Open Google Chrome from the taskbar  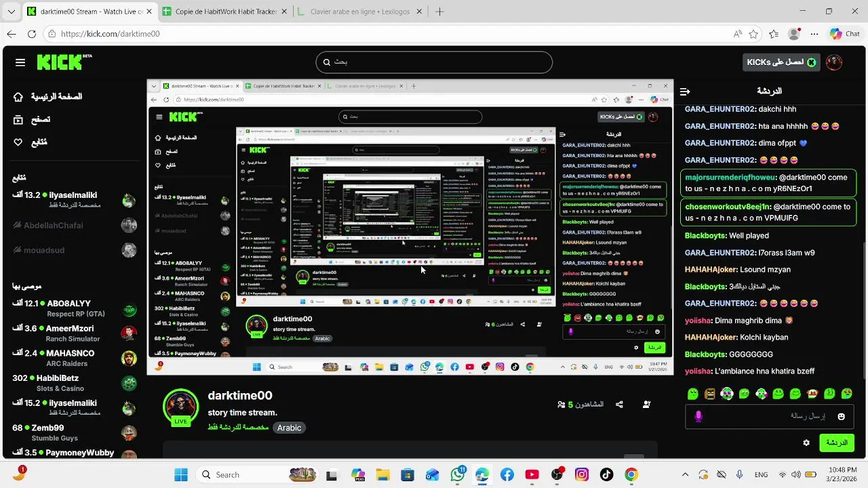coord(631,474)
